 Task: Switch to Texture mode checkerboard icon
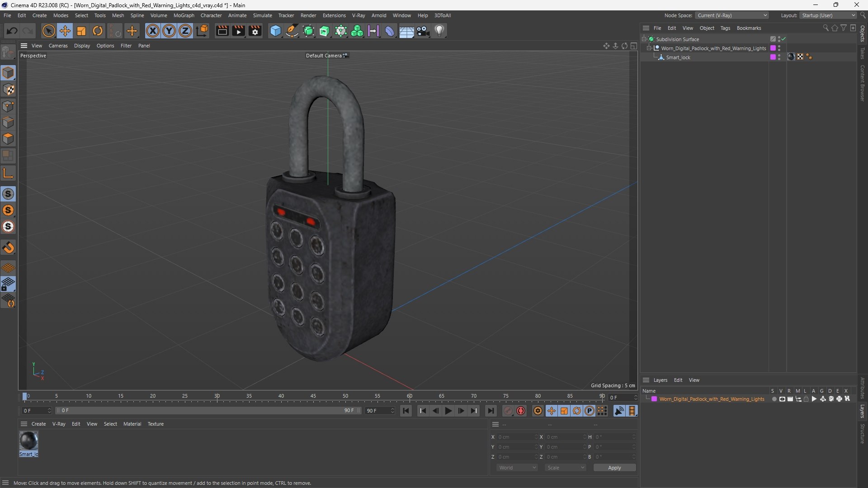(x=8, y=89)
